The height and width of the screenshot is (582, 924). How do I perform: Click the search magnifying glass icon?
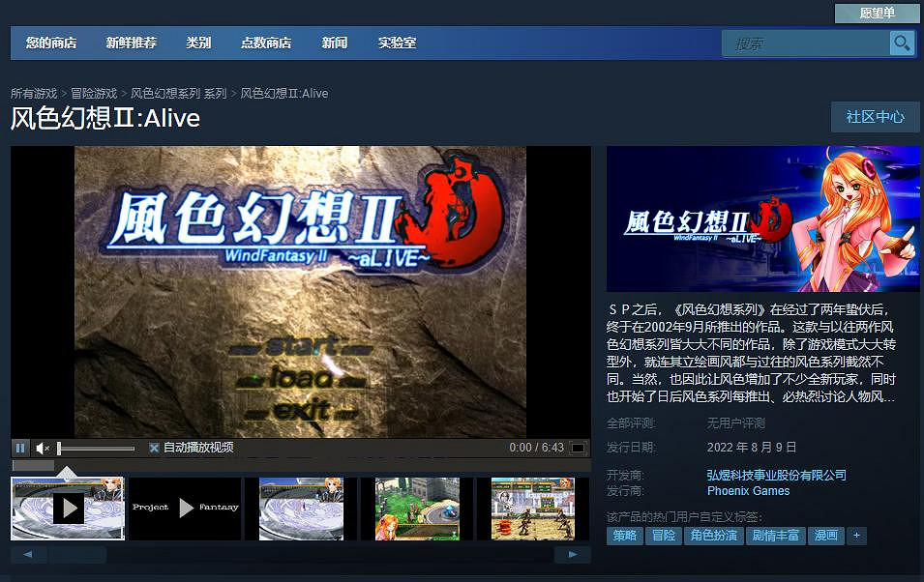(901, 43)
